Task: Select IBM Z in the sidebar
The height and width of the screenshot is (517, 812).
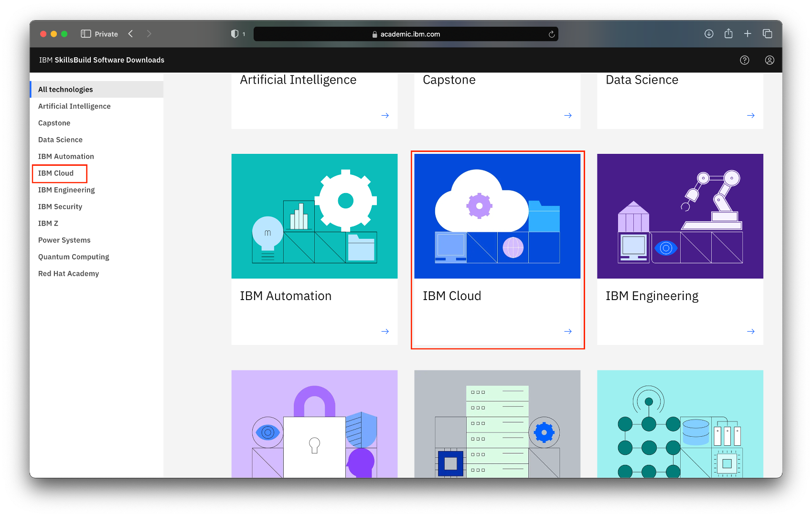Action: tap(97, 223)
